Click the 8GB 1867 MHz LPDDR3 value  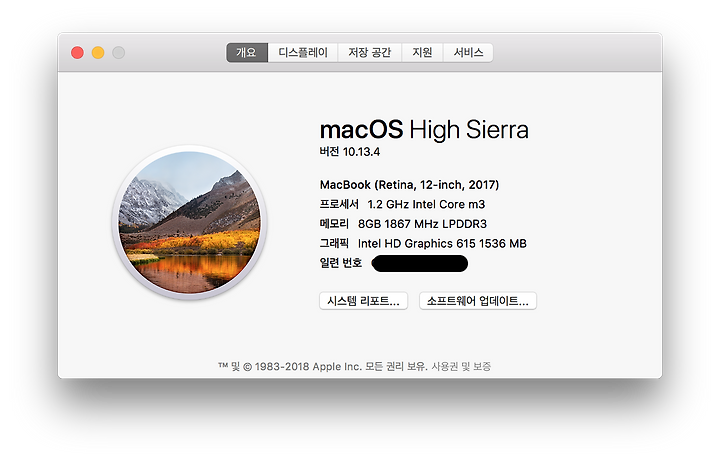[422, 224]
